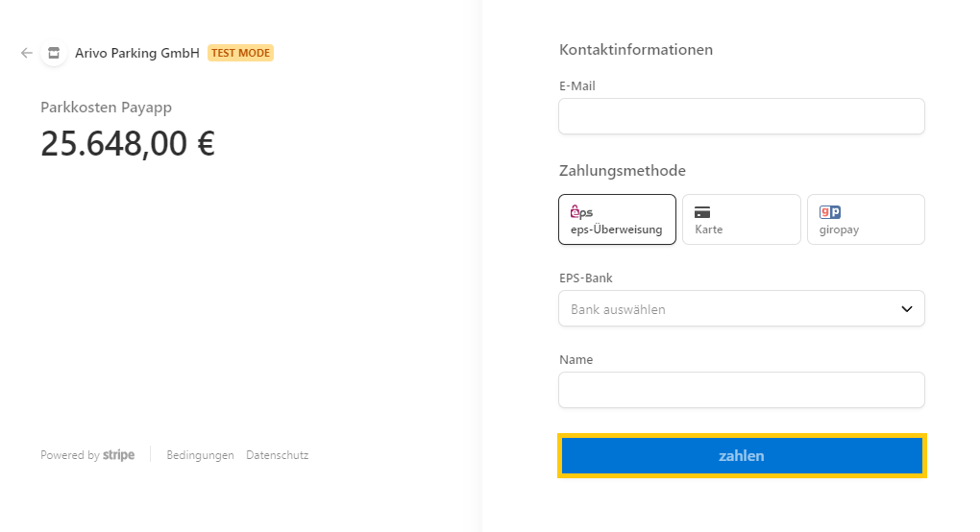Choose Karte as payment method
Viewport: 980px width, 532px height.
(x=742, y=219)
